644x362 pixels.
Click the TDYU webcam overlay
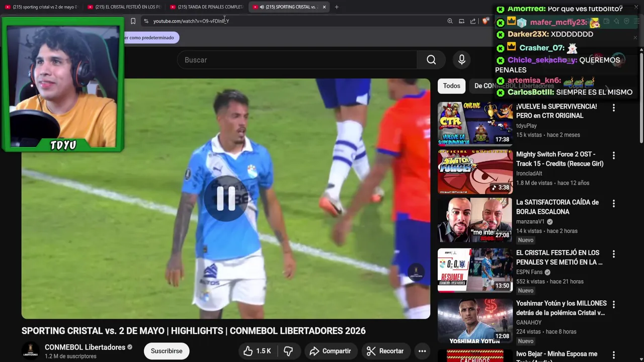(63, 85)
